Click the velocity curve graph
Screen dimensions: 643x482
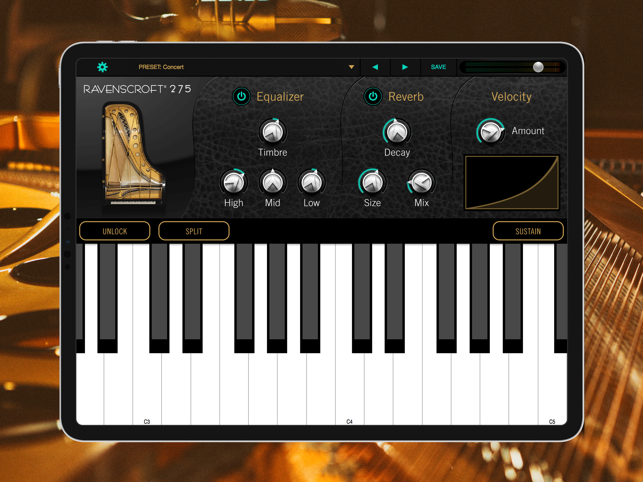(511, 182)
